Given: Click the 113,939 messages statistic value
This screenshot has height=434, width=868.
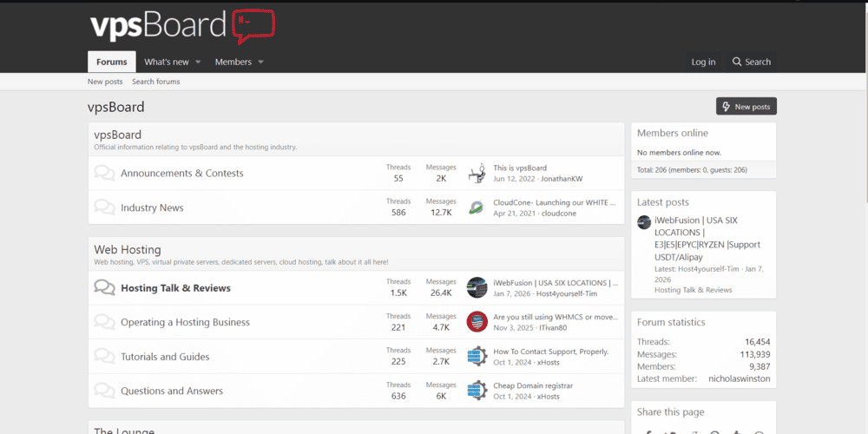Looking at the screenshot, I should pos(755,354).
